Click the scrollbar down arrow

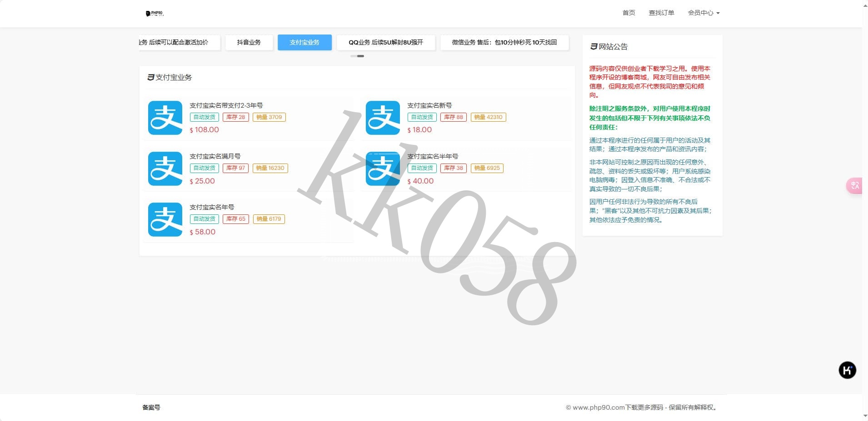point(865,416)
